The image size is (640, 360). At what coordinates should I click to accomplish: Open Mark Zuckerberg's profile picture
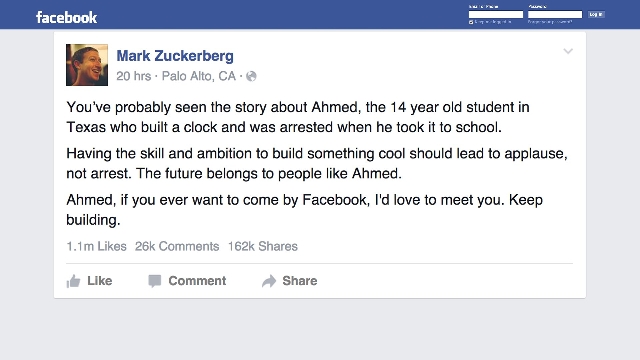87,65
